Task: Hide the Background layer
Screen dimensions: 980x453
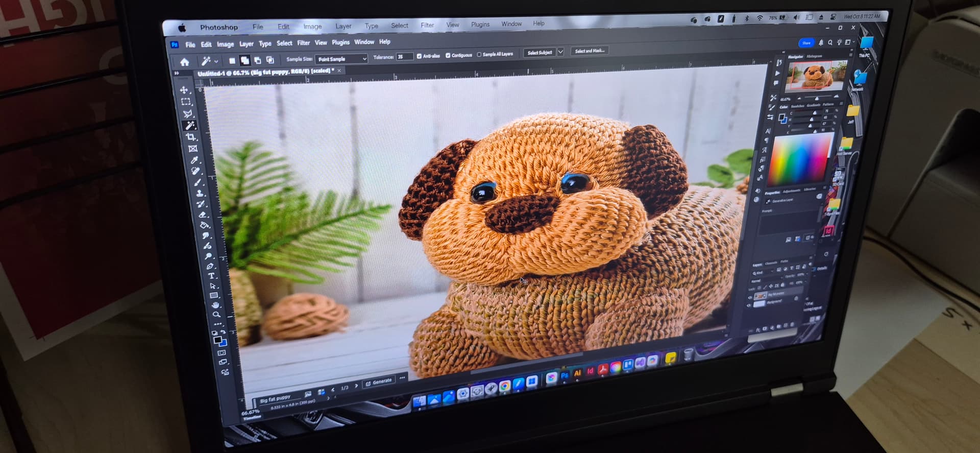Action: click(x=749, y=305)
